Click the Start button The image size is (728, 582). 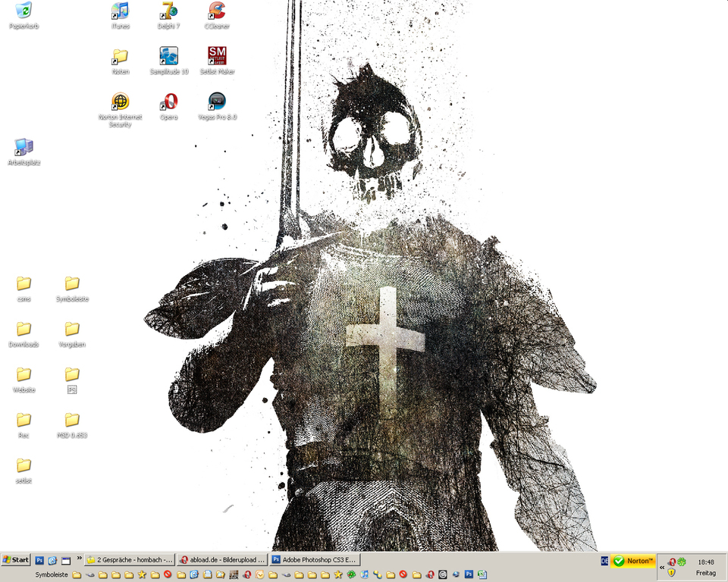15,560
